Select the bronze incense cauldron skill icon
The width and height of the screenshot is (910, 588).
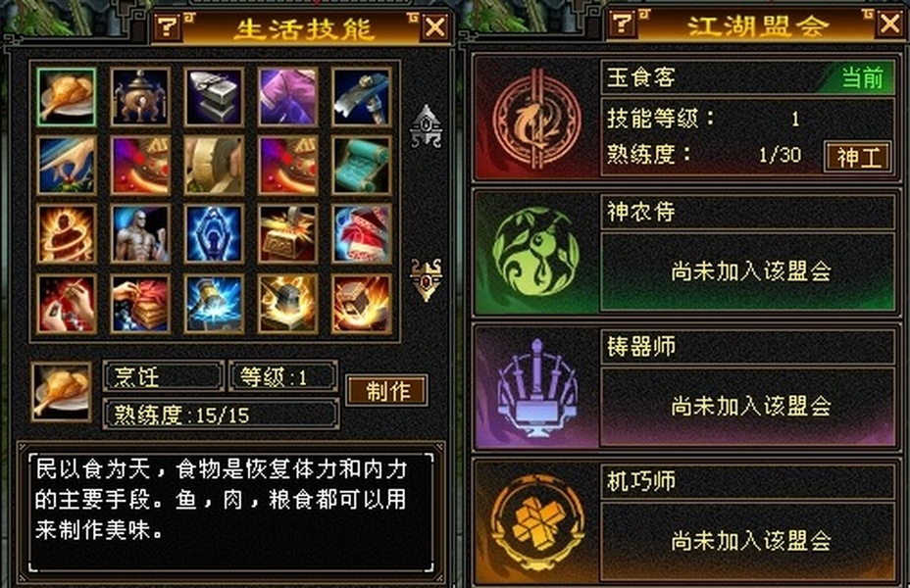140,97
